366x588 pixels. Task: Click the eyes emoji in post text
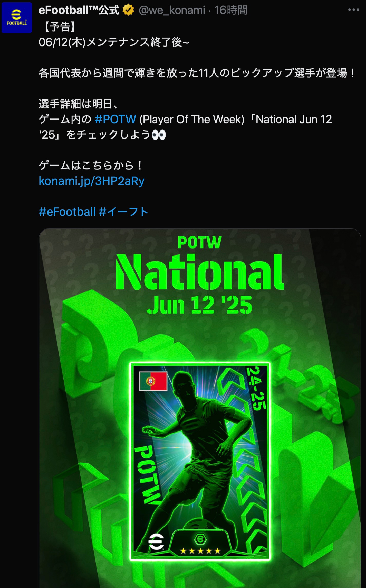click(x=159, y=135)
